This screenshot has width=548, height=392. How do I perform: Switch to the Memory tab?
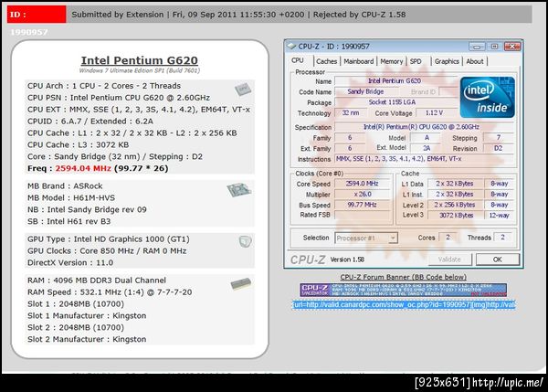(x=392, y=61)
